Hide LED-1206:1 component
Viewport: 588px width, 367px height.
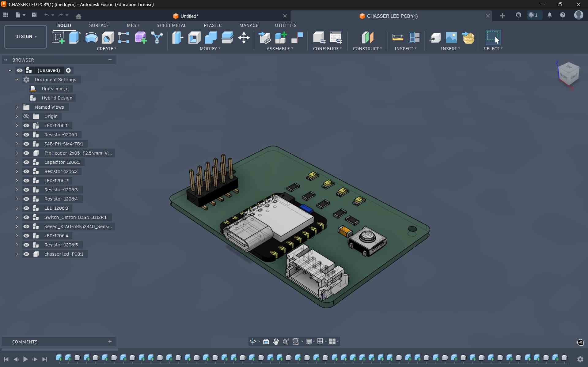[x=26, y=125]
